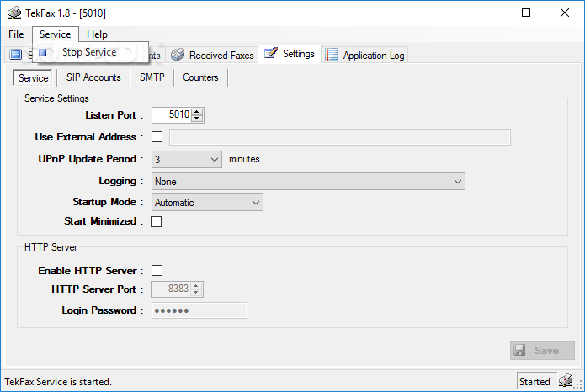Decrease the Listen Port value
Screen dimensions: 585x392
(x=197, y=119)
